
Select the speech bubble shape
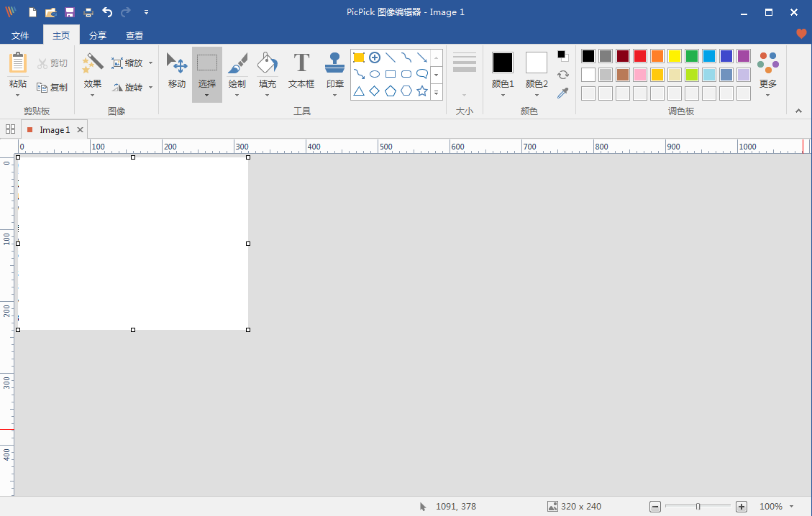coord(422,74)
